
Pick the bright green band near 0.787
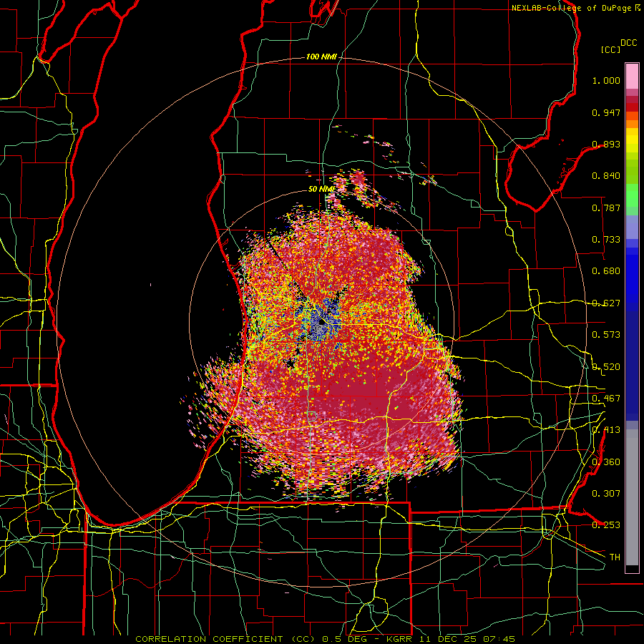[632, 197]
